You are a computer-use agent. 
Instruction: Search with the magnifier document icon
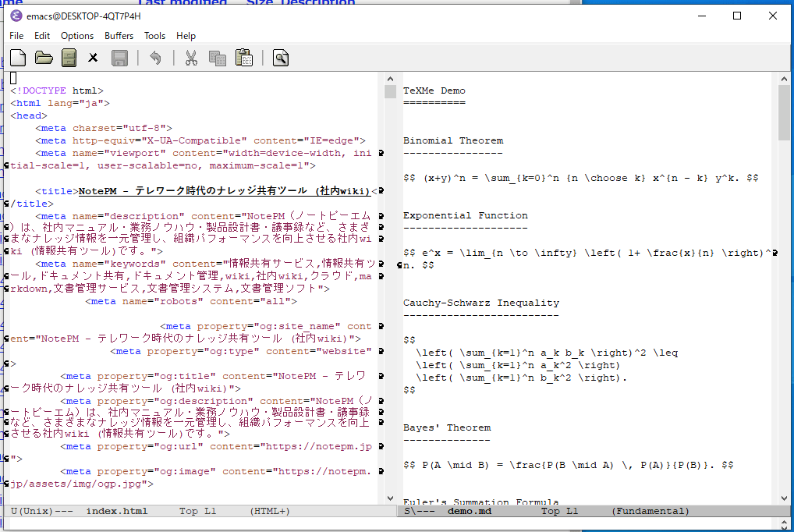(x=281, y=58)
